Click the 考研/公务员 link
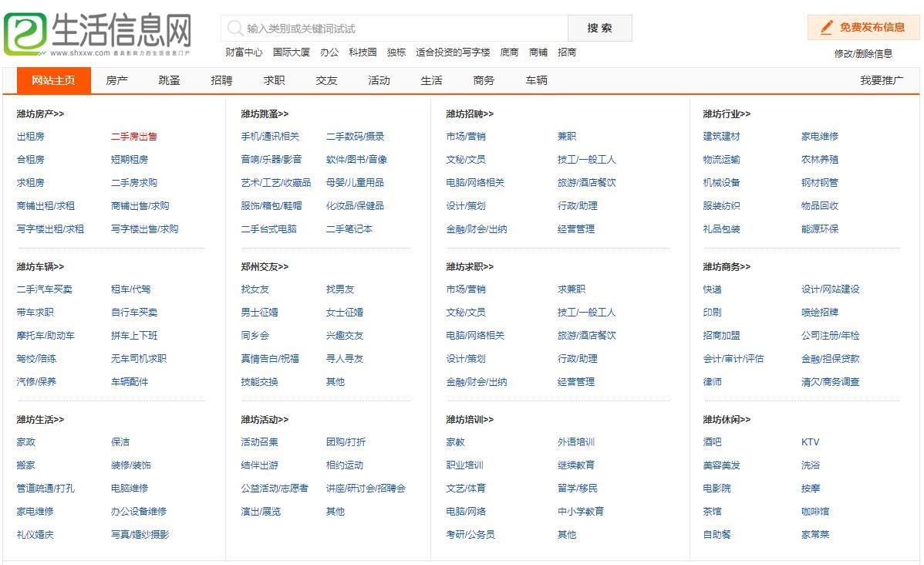This screenshot has width=924, height=565. coord(470,534)
